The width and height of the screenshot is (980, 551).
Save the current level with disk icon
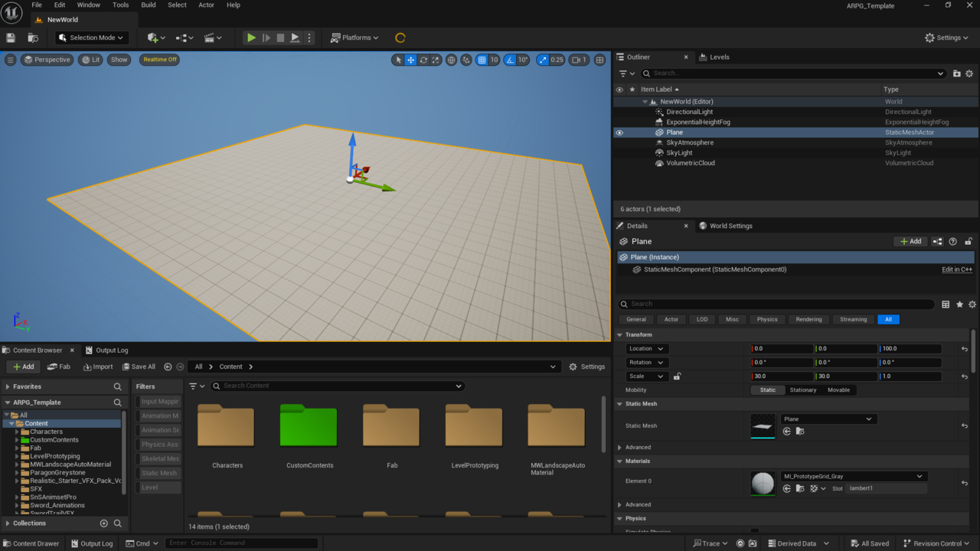(x=11, y=37)
